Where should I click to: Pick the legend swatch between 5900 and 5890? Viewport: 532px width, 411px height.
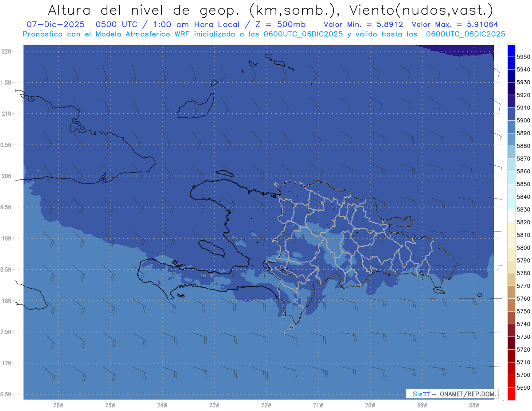[511, 126]
